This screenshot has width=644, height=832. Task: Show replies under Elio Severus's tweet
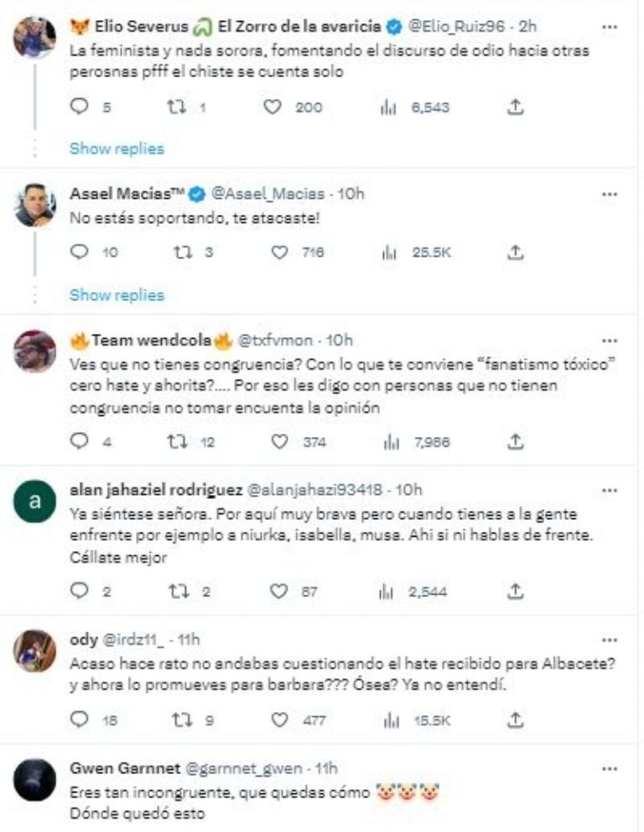click(x=117, y=148)
